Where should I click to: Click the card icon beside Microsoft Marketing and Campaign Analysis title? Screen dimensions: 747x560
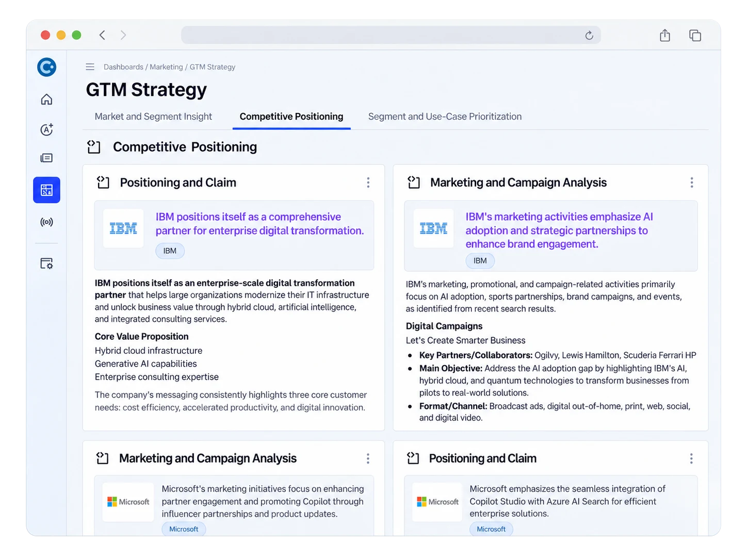[103, 458]
